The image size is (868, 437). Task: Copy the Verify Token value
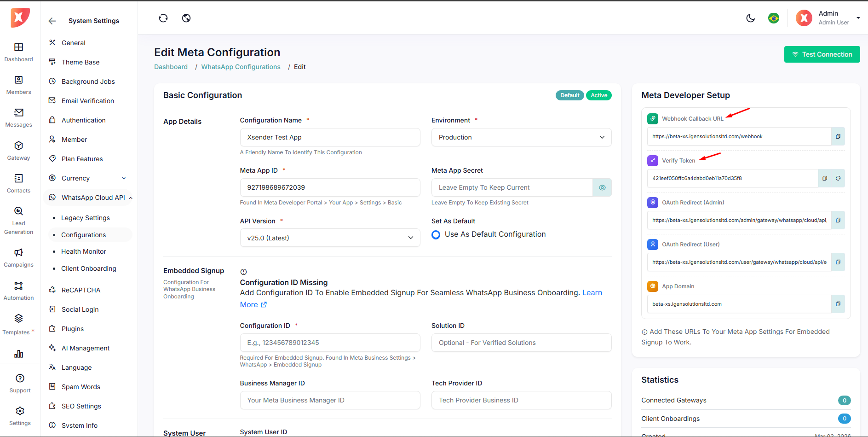tap(824, 178)
